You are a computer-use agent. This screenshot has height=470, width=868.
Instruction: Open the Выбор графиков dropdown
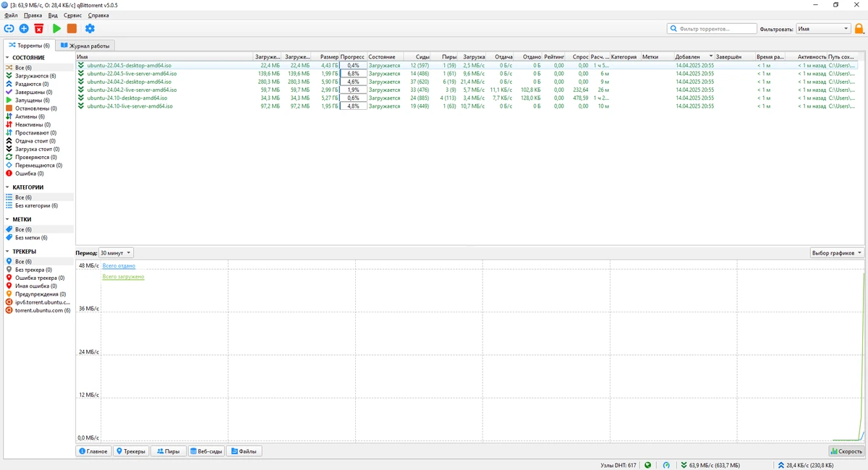(837, 253)
